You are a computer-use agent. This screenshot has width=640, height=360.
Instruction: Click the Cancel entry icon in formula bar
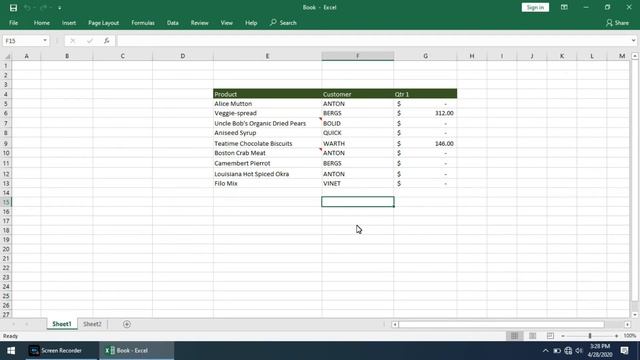tap(73, 41)
